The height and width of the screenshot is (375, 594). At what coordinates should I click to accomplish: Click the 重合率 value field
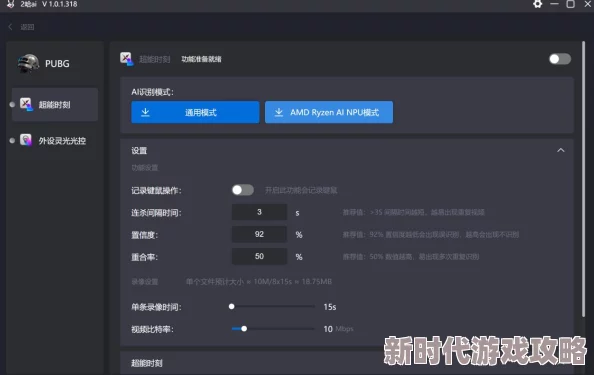click(259, 256)
